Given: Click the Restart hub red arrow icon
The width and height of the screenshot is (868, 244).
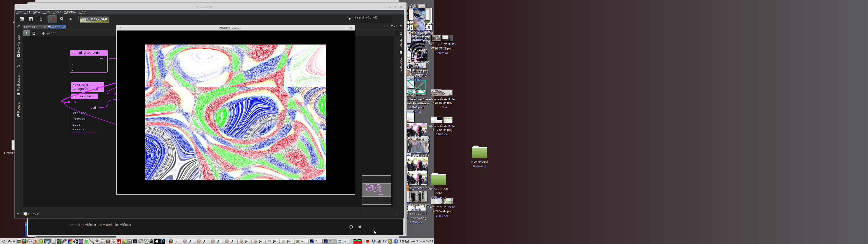Looking at the screenshot, I should 53,19.
